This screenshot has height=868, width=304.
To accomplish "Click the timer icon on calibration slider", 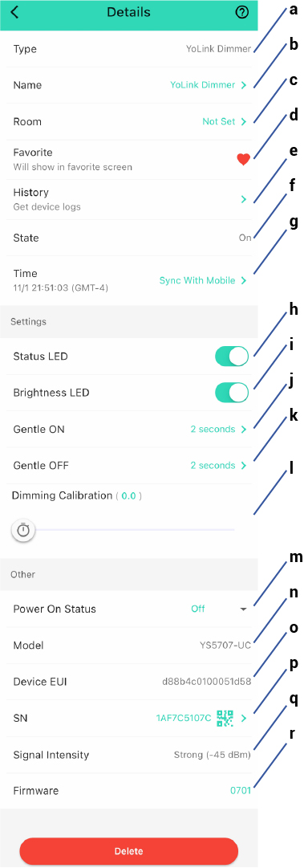I will 23,530.
